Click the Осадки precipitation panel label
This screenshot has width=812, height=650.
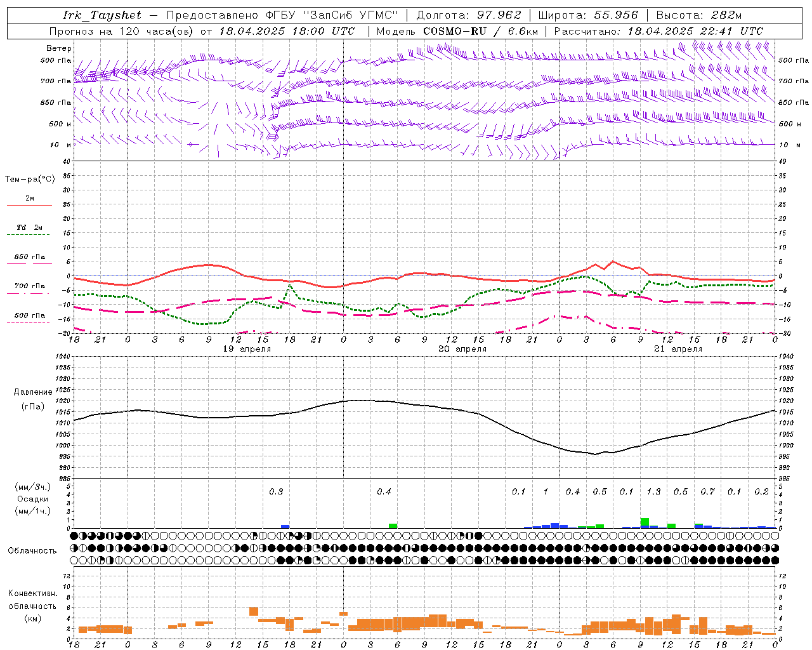[x=33, y=499]
